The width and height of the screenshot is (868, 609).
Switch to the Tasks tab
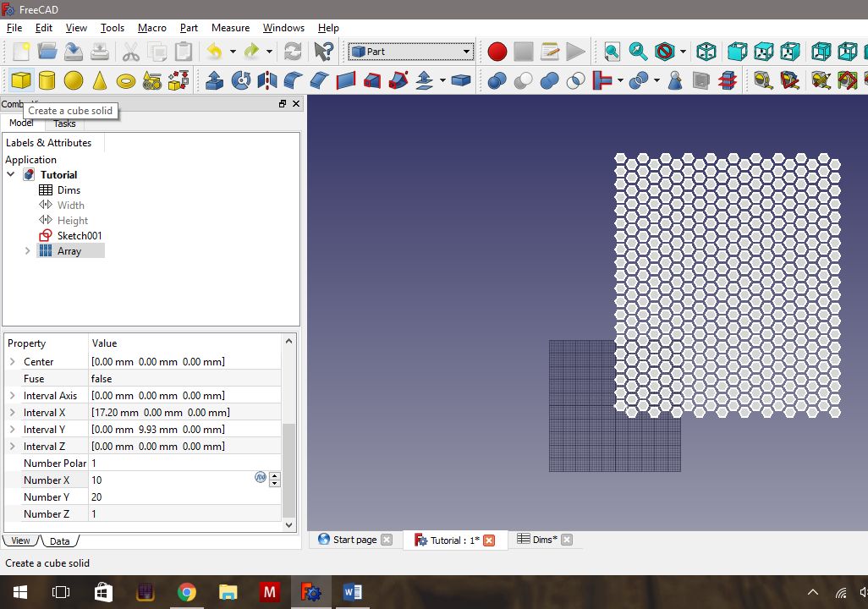click(x=64, y=123)
